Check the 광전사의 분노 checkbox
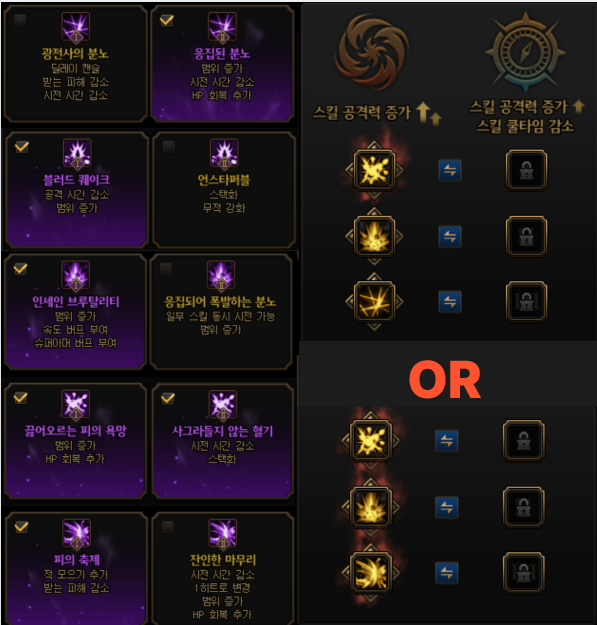Image resolution: width=597 pixels, height=625 pixels. 20,20
